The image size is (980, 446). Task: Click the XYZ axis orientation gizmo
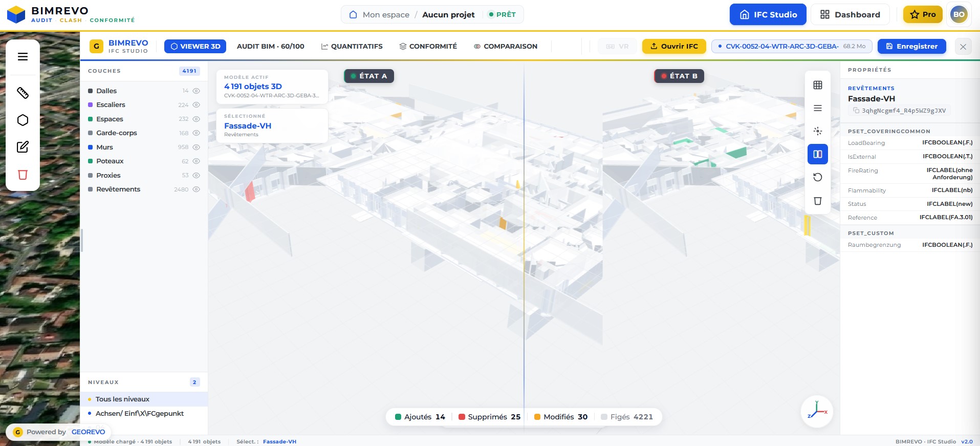[817, 411]
